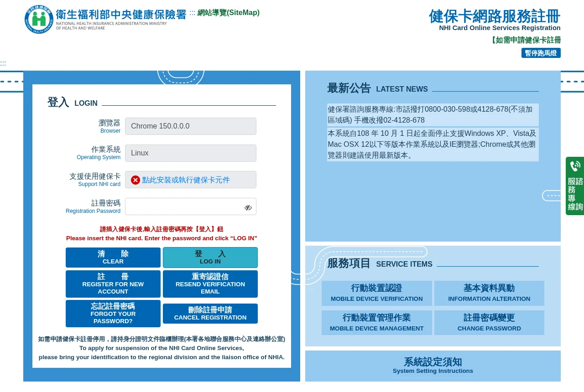
Task: Click the 最新公告 LATEST NEWS heading
Action: (x=377, y=88)
